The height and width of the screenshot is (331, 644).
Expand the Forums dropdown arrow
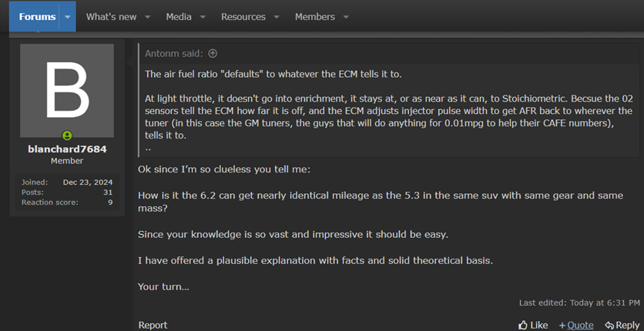tap(67, 17)
